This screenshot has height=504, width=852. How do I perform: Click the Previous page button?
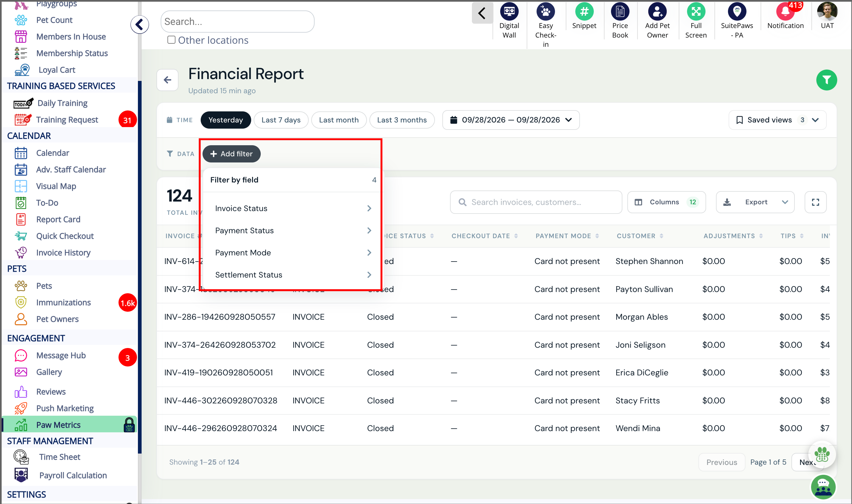[721, 462]
